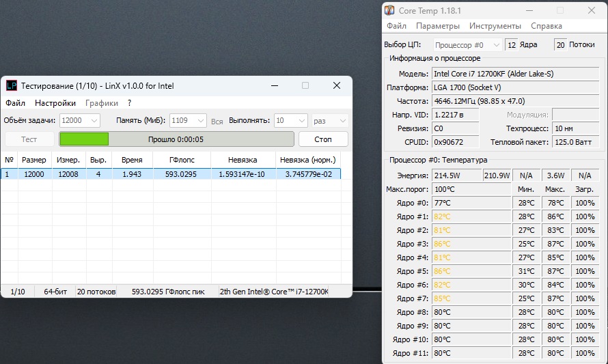Click the Время column header
This screenshot has width=608, height=364.
(132, 160)
